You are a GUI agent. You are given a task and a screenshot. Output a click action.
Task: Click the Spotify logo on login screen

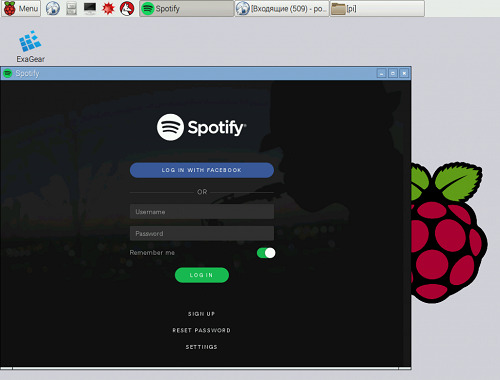tap(202, 127)
